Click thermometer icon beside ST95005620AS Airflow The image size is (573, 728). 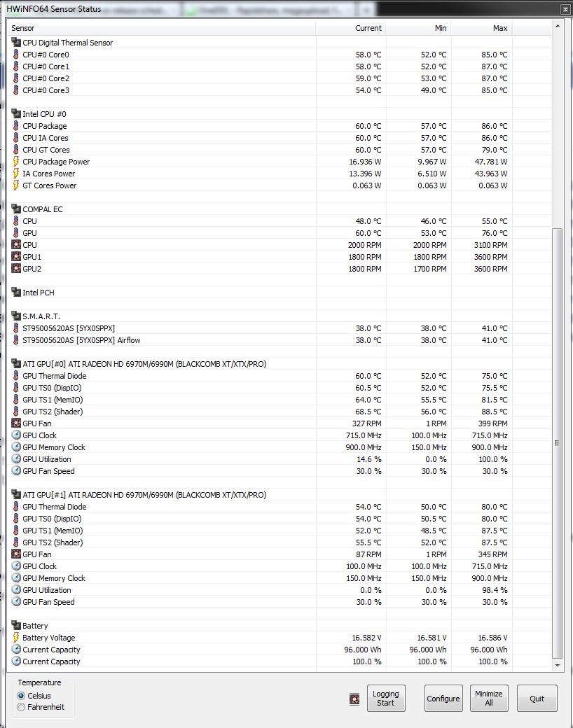point(16,340)
